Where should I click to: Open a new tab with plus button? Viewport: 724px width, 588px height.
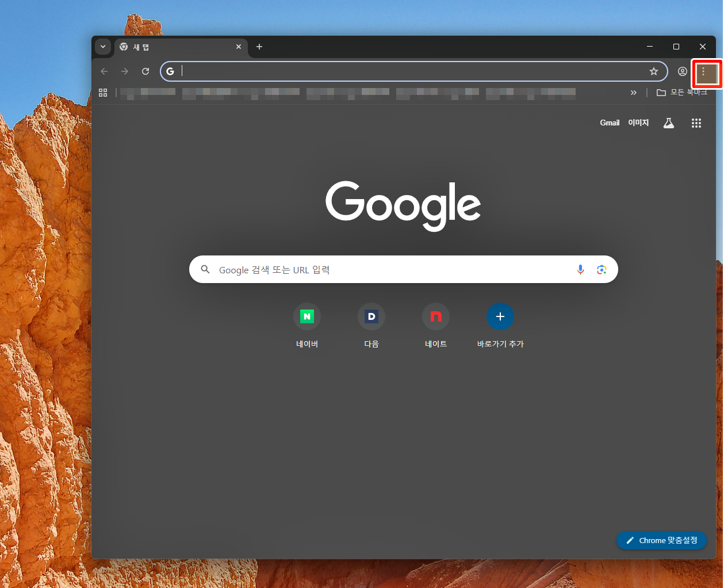[259, 47]
